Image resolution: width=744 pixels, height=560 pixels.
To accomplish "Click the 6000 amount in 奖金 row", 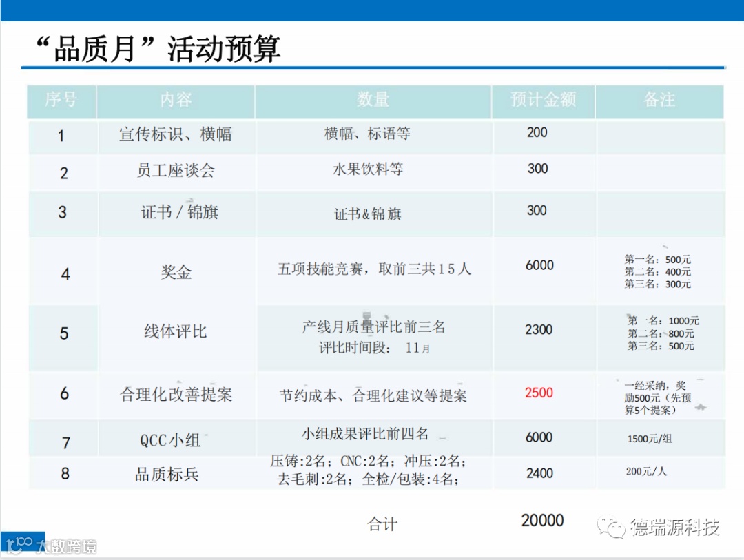I will [539, 265].
